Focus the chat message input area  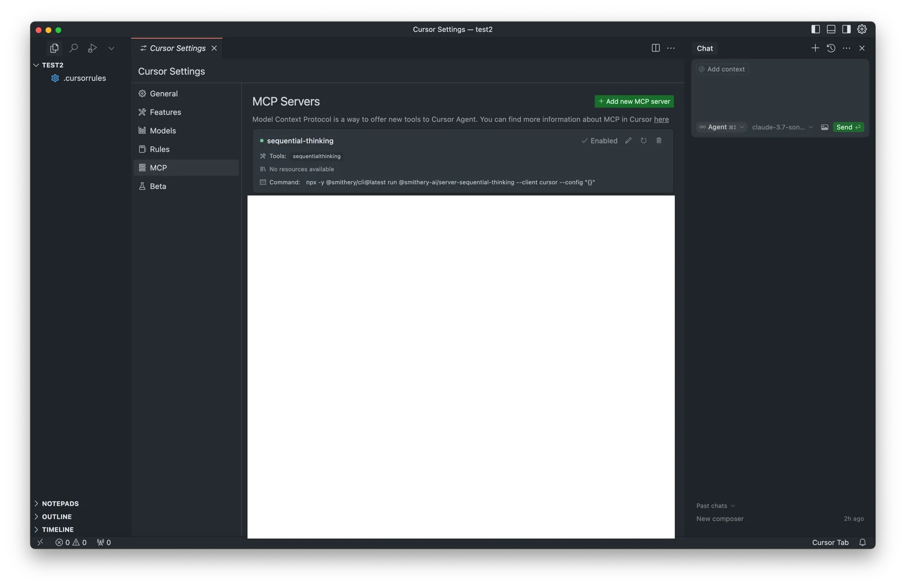pos(780,97)
